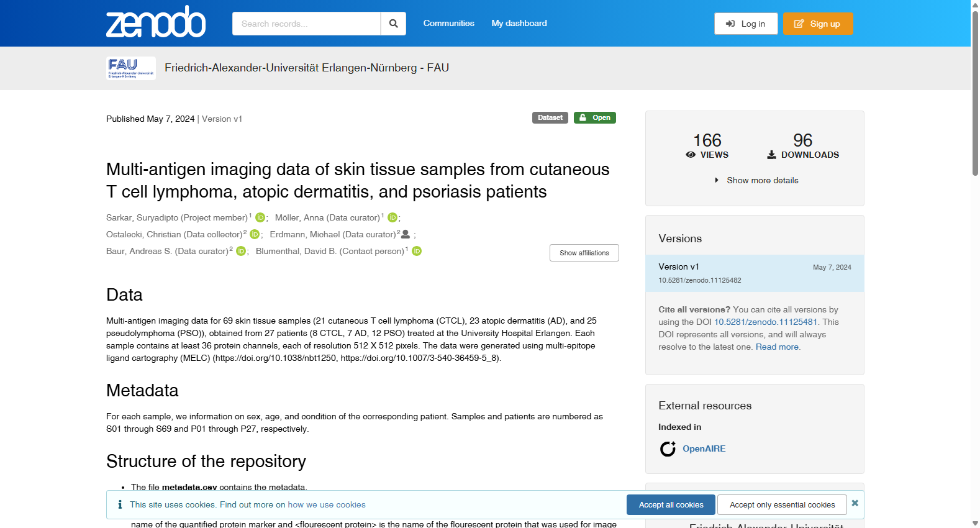The width and height of the screenshot is (980, 528).
Task: Click person icon next to Erdmann, Michael
Action: click(x=406, y=234)
